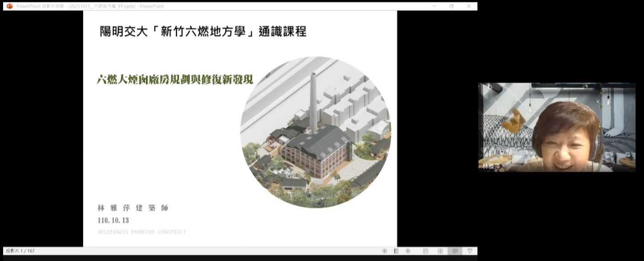Close the PowerPoint presentation window
This screenshot has width=644, height=261.
pyautogui.click(x=469, y=6)
